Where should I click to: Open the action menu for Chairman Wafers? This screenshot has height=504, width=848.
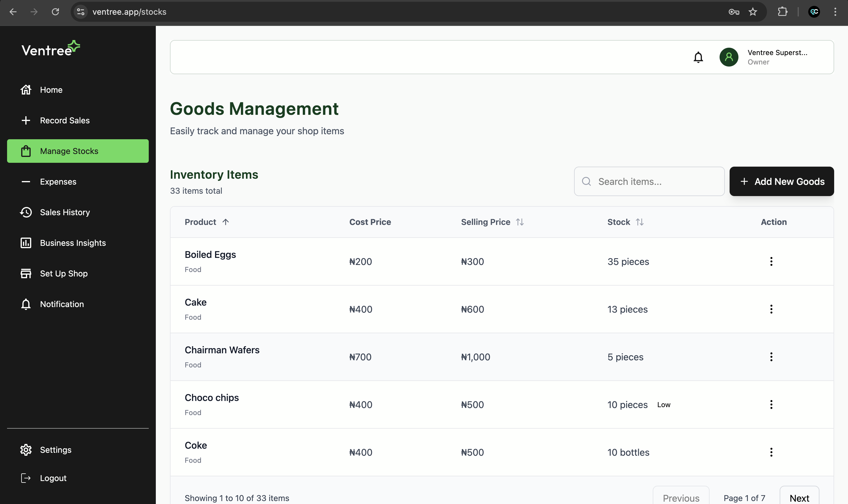[771, 357]
